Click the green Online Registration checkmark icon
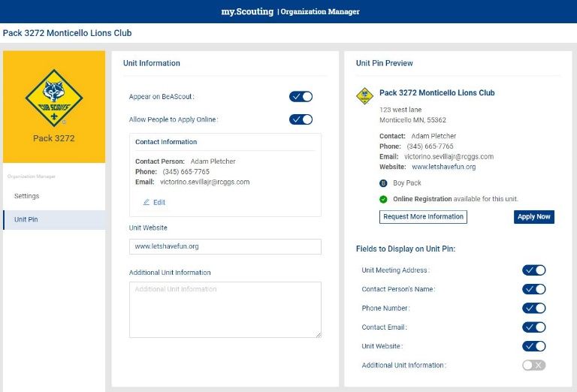 point(383,199)
